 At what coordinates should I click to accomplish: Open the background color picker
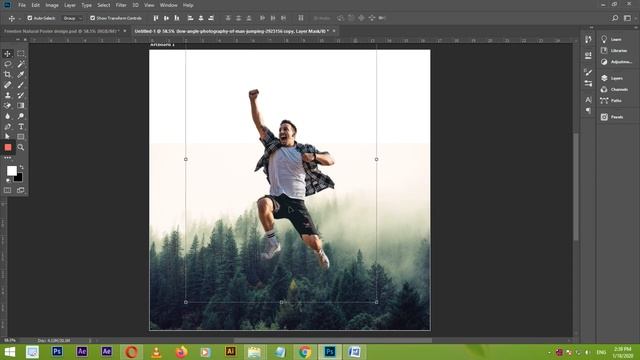19,178
